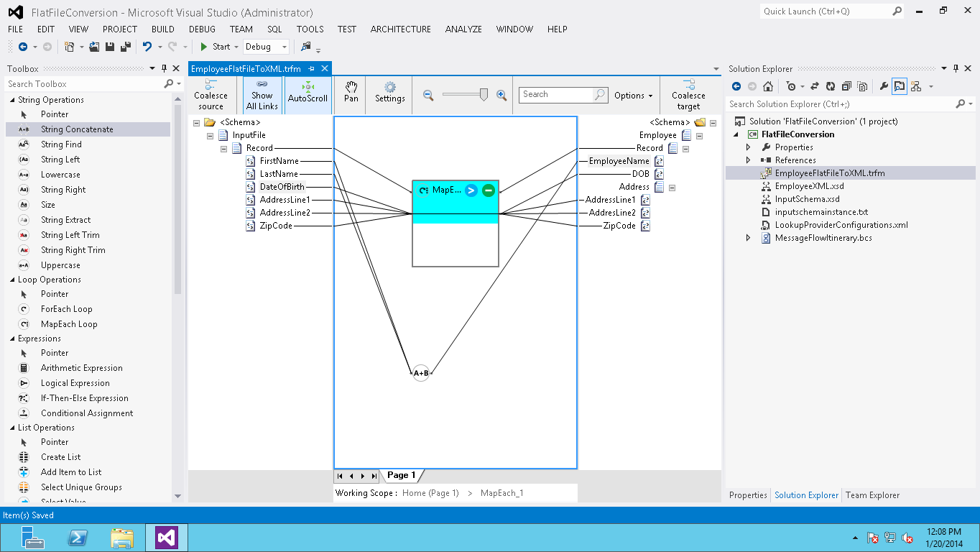Toggle Show All Links
The image size is (980, 552).
click(262, 96)
